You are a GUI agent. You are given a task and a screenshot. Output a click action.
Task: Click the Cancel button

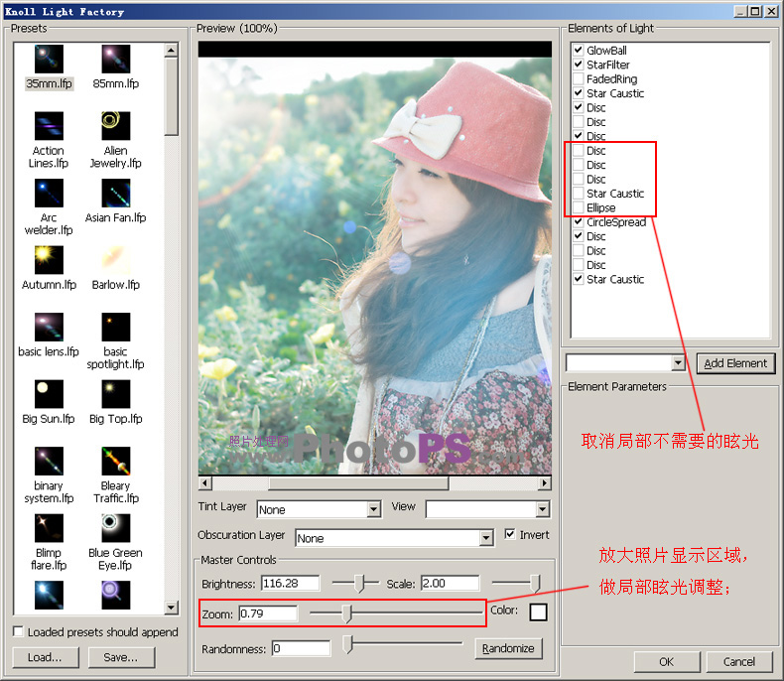[x=739, y=661]
